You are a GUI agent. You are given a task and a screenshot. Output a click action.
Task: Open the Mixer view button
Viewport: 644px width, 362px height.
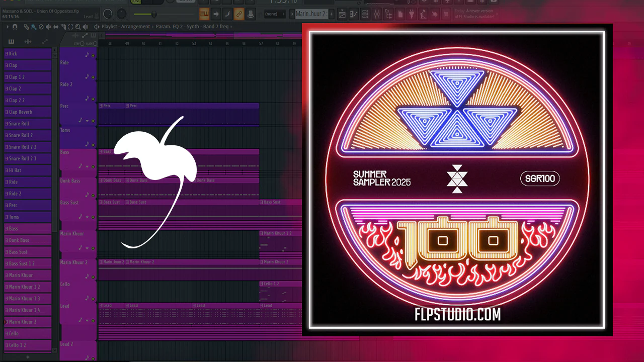click(x=377, y=14)
